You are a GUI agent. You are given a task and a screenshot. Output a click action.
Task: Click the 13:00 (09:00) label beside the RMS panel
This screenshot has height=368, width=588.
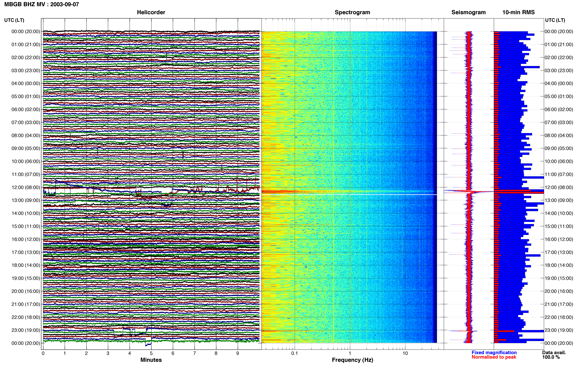559,200
